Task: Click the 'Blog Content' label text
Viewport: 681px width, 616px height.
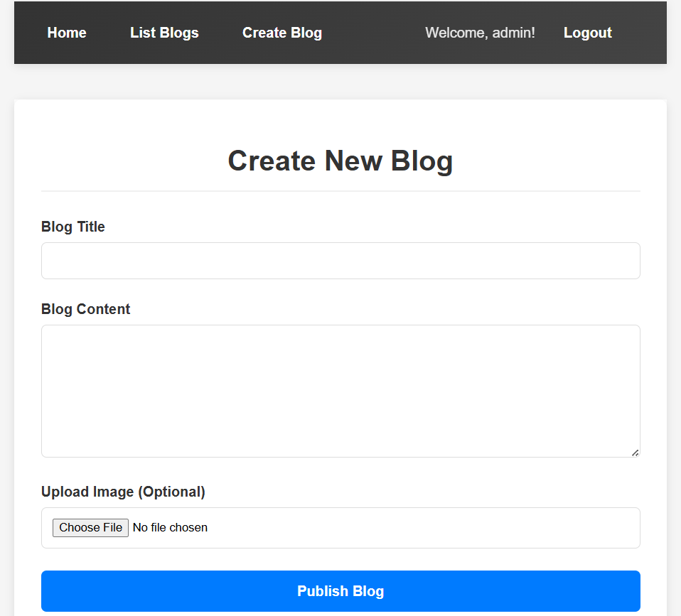Action: 86,309
